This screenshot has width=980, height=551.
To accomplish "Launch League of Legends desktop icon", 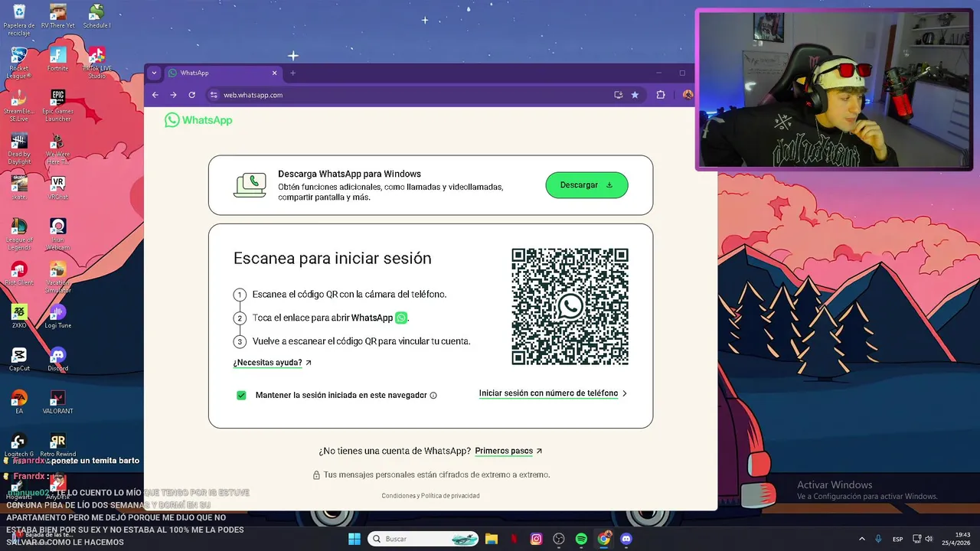I will tap(19, 234).
